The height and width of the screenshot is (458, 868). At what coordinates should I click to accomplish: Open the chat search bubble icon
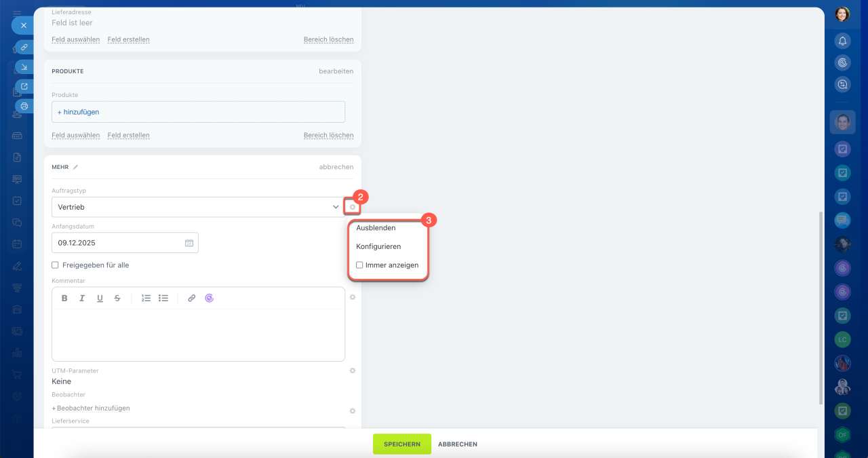pyautogui.click(x=842, y=85)
